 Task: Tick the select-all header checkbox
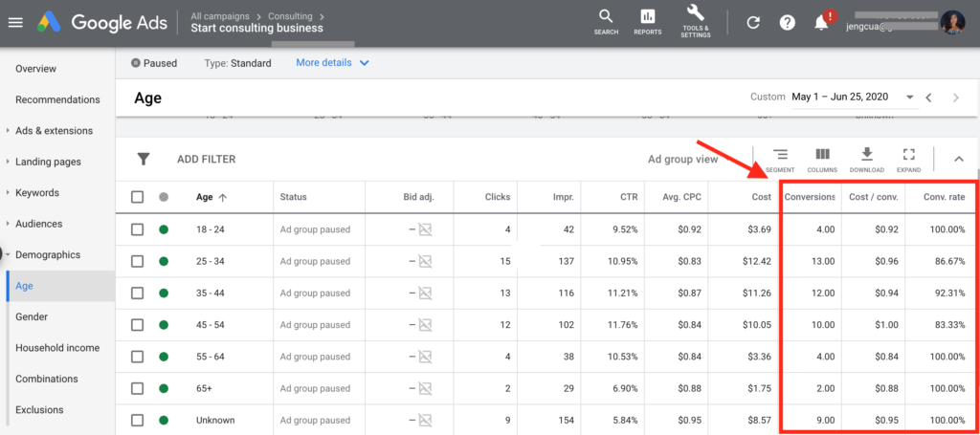tap(137, 197)
